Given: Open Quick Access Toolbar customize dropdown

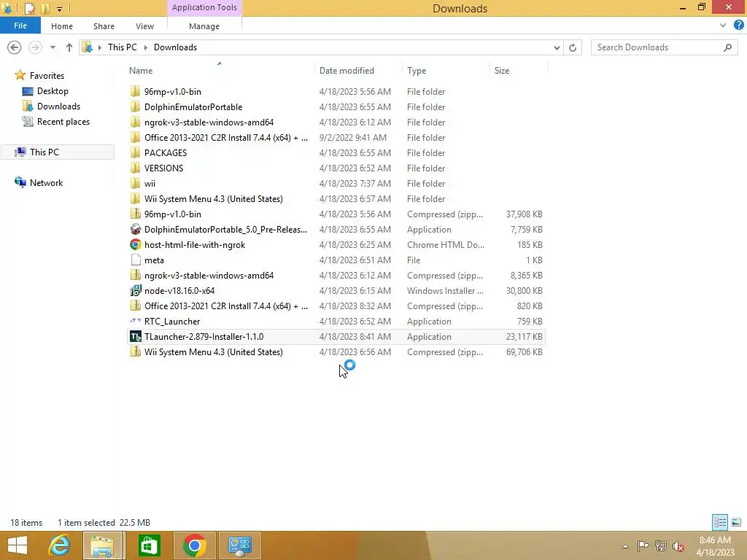Looking at the screenshot, I should tap(60, 9).
